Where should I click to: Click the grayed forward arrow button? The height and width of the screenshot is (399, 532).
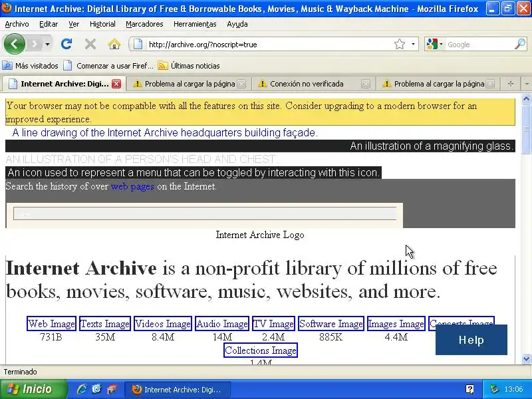point(35,44)
